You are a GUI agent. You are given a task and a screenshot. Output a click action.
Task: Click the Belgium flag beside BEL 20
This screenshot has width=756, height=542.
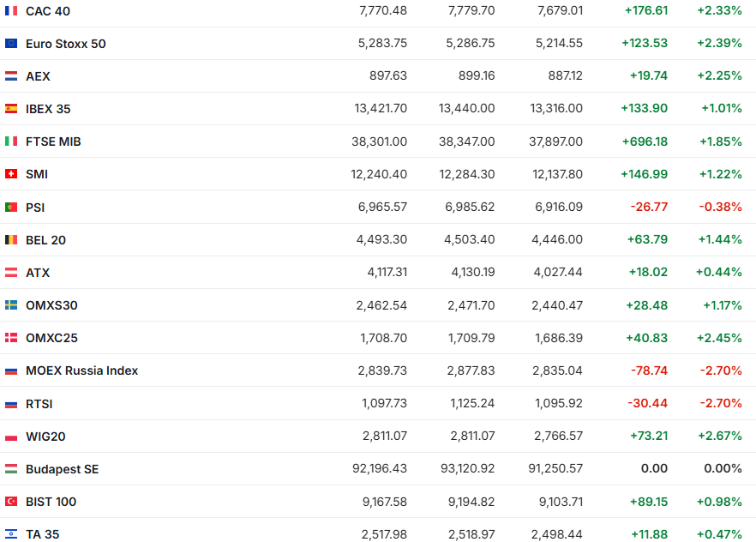pos(11,240)
